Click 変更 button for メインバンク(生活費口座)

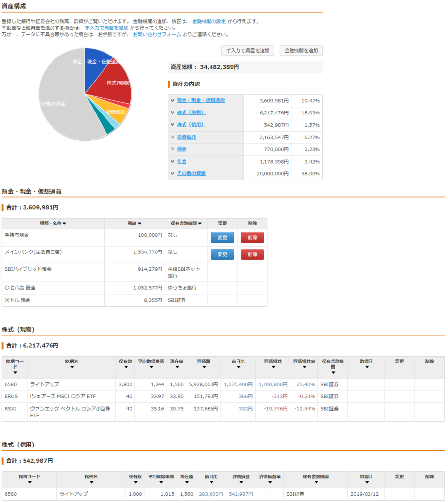222,255
